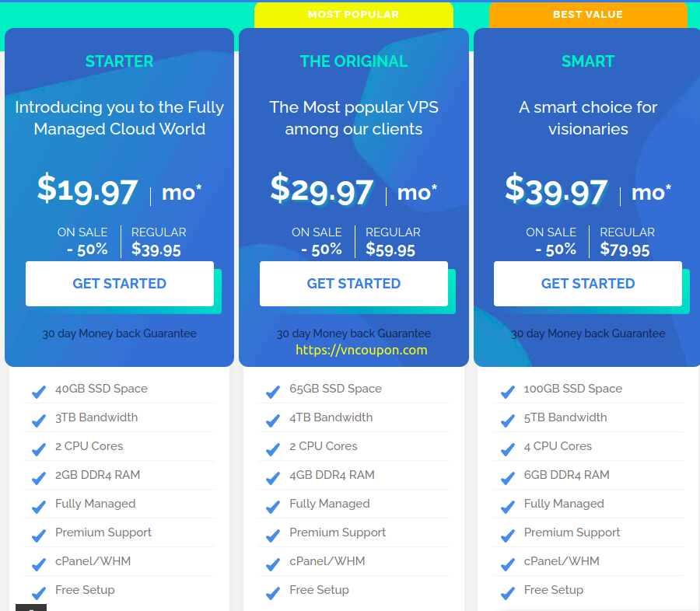Get started with the Smart plan
This screenshot has height=611, width=700.
pyautogui.click(x=588, y=284)
